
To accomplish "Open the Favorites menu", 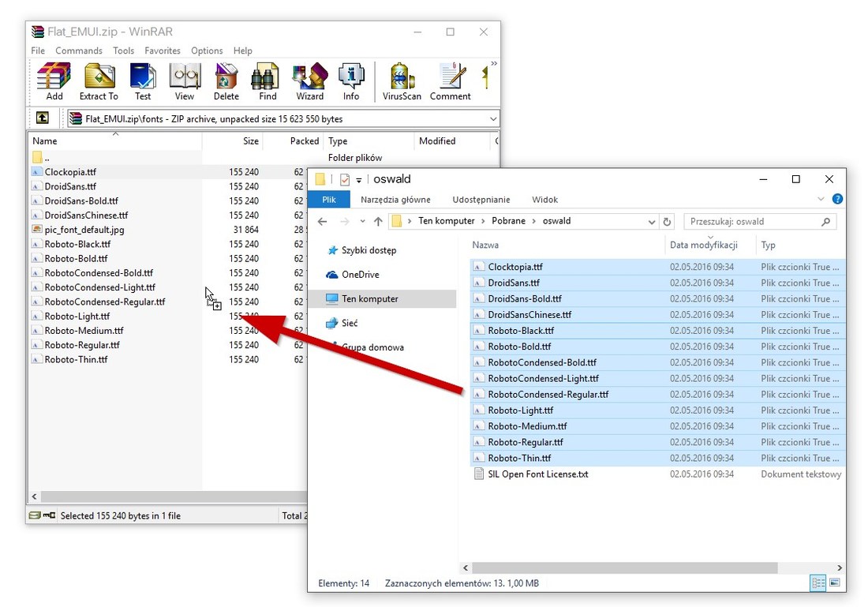I will coord(163,51).
